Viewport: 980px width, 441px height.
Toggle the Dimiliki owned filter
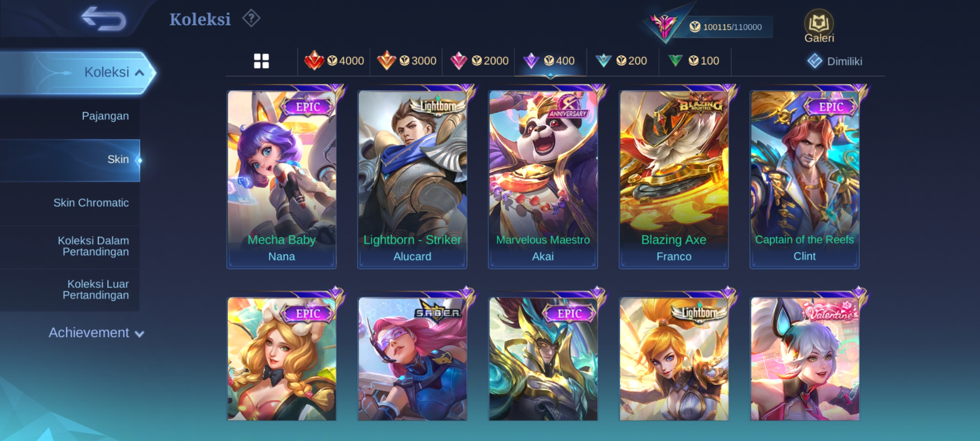click(x=835, y=61)
